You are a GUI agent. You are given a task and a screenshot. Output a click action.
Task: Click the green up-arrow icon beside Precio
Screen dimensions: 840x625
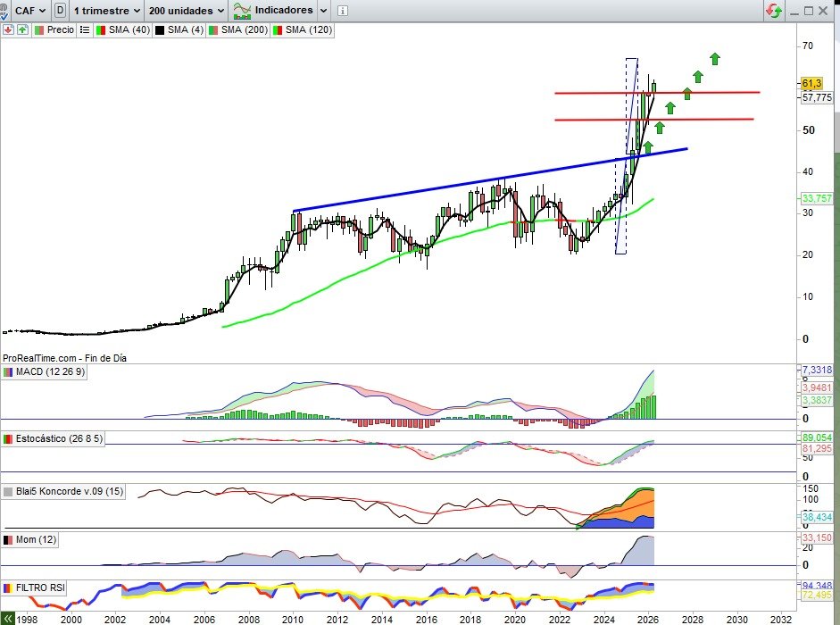pos(22,30)
